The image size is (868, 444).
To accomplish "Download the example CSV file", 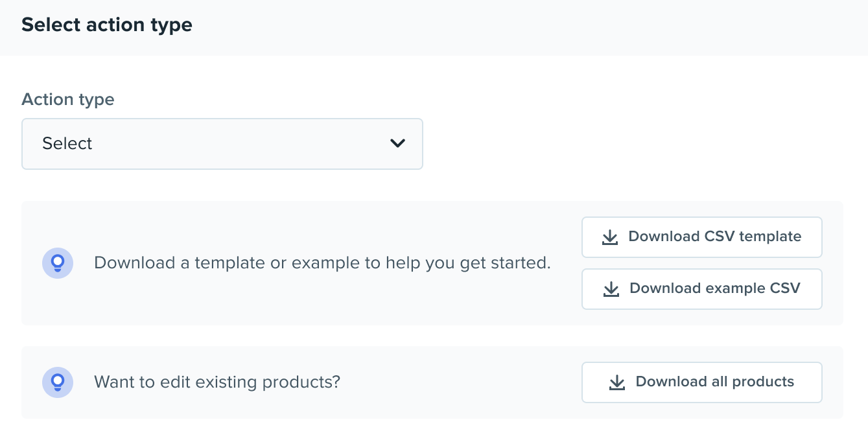I will (702, 289).
